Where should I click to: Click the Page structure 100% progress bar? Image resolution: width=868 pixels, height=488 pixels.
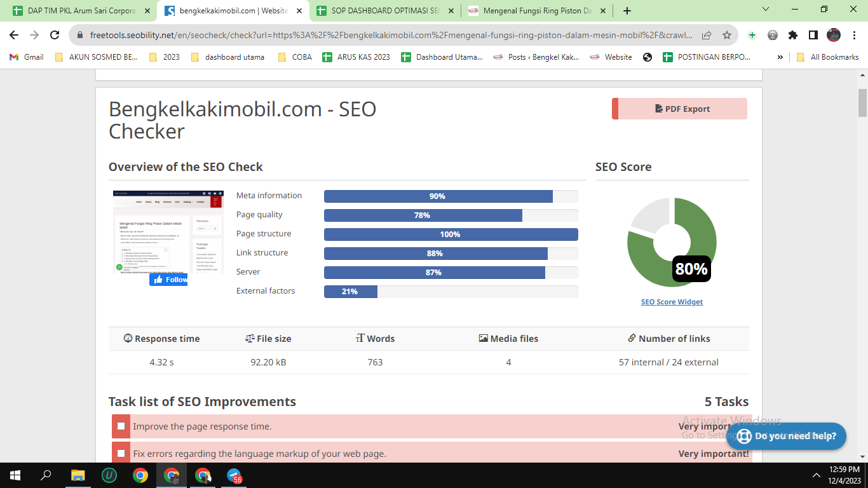coord(451,234)
